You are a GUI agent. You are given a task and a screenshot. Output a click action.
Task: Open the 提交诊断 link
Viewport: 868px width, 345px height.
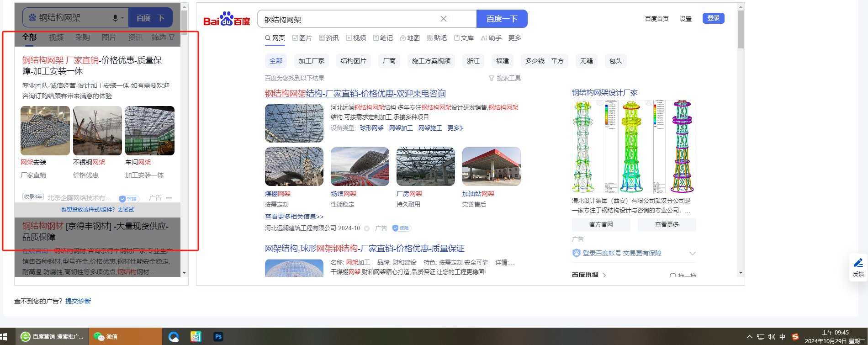tap(78, 301)
